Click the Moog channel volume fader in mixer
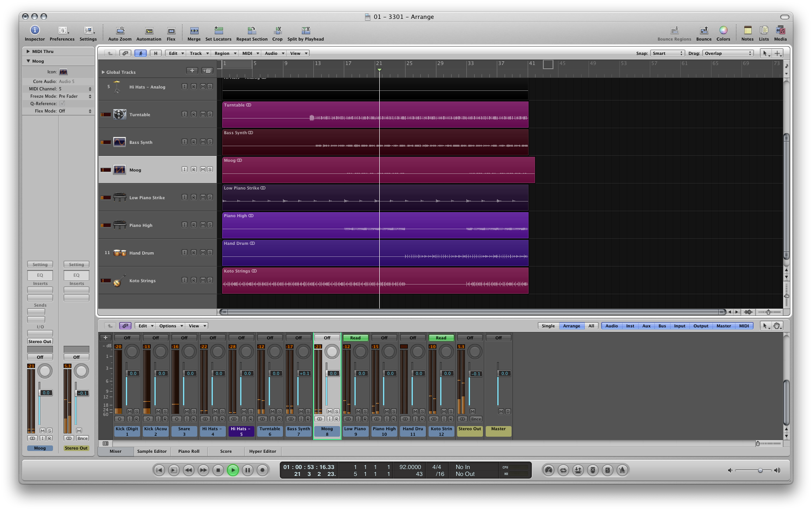 (332, 374)
